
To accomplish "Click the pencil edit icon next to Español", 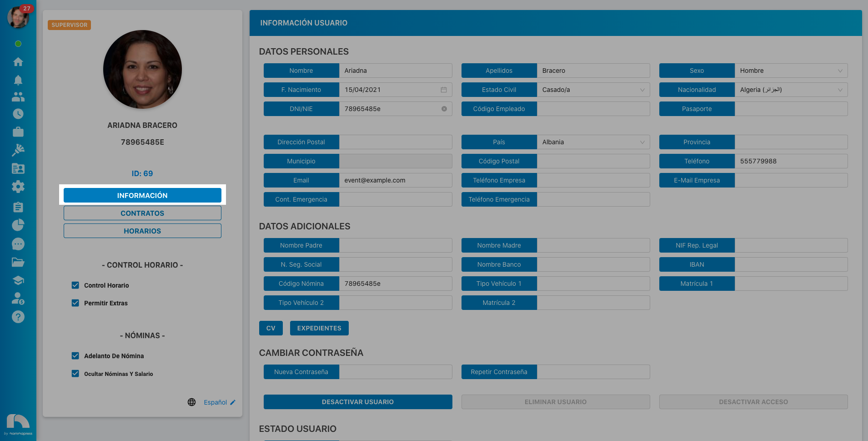I will 233,402.
